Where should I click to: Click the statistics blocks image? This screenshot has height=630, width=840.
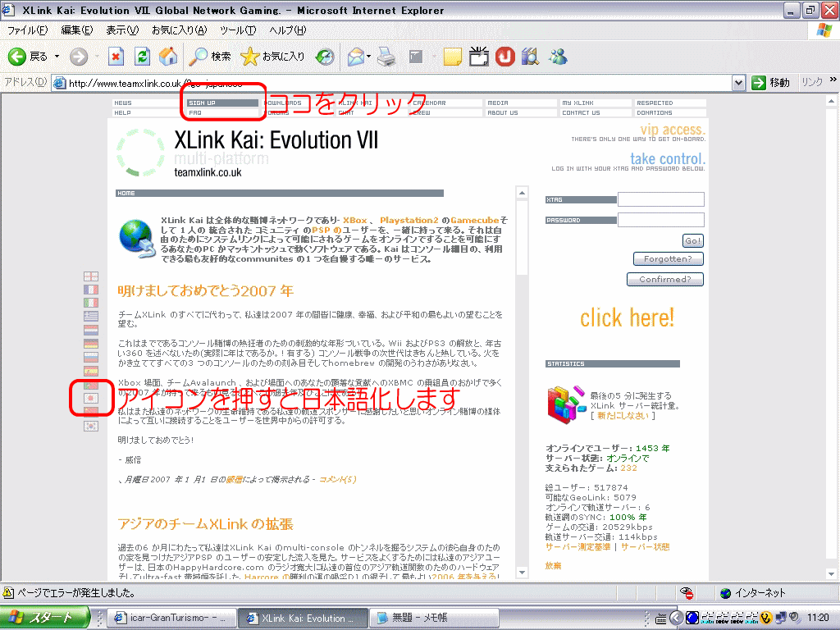[565, 405]
